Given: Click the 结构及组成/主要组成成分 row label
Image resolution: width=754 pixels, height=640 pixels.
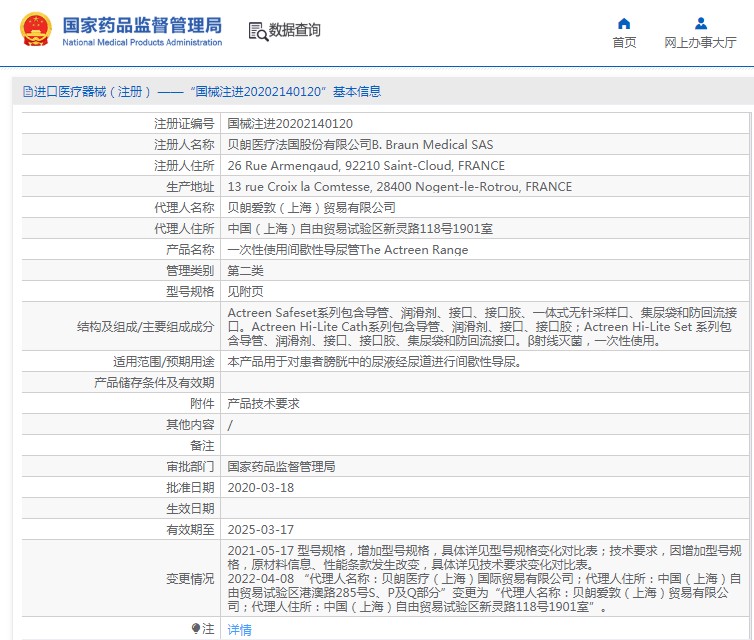Looking at the screenshot, I should 146,327.
